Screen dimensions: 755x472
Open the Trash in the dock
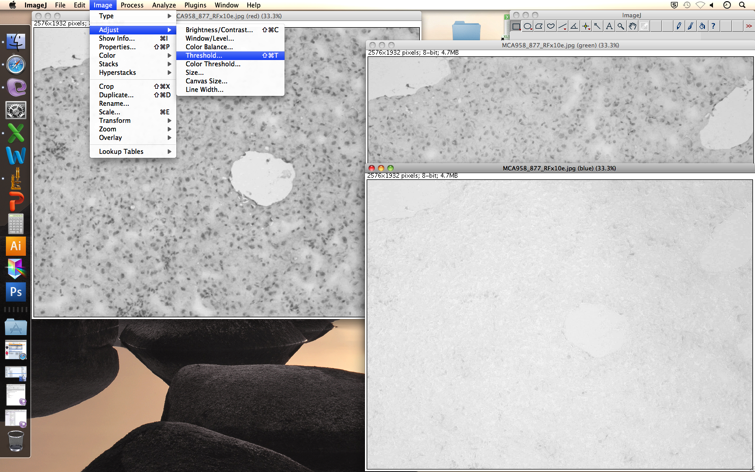(x=15, y=441)
